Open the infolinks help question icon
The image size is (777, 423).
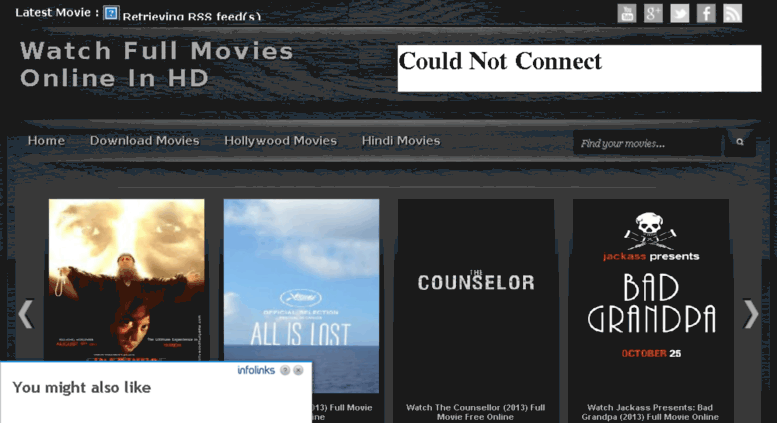[x=285, y=370]
